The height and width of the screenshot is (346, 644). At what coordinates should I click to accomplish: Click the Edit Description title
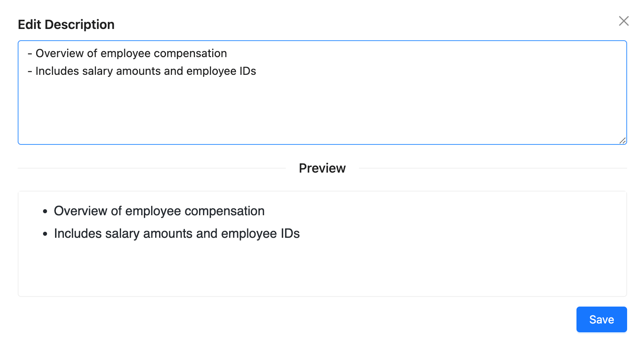66,25
